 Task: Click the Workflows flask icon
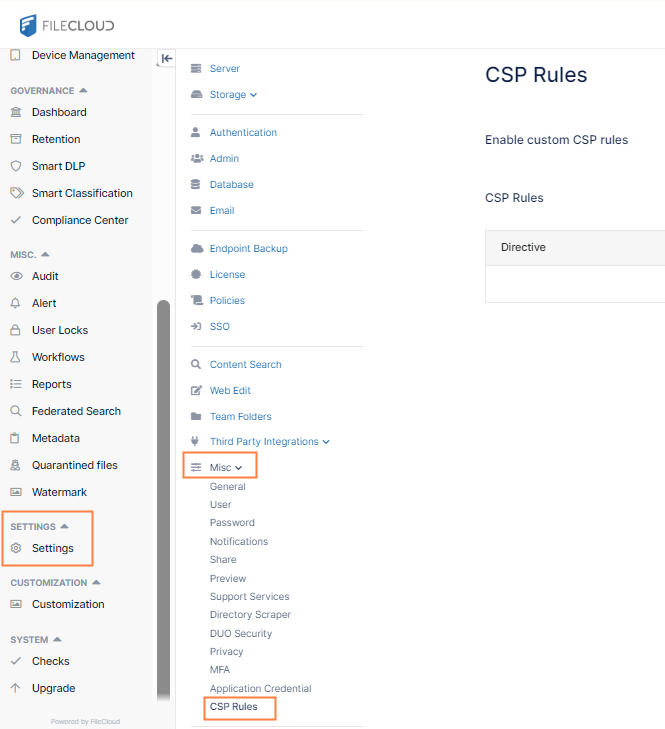point(15,357)
